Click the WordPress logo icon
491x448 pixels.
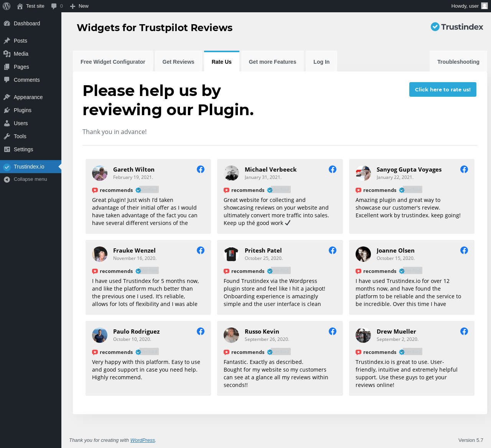pyautogui.click(x=7, y=6)
